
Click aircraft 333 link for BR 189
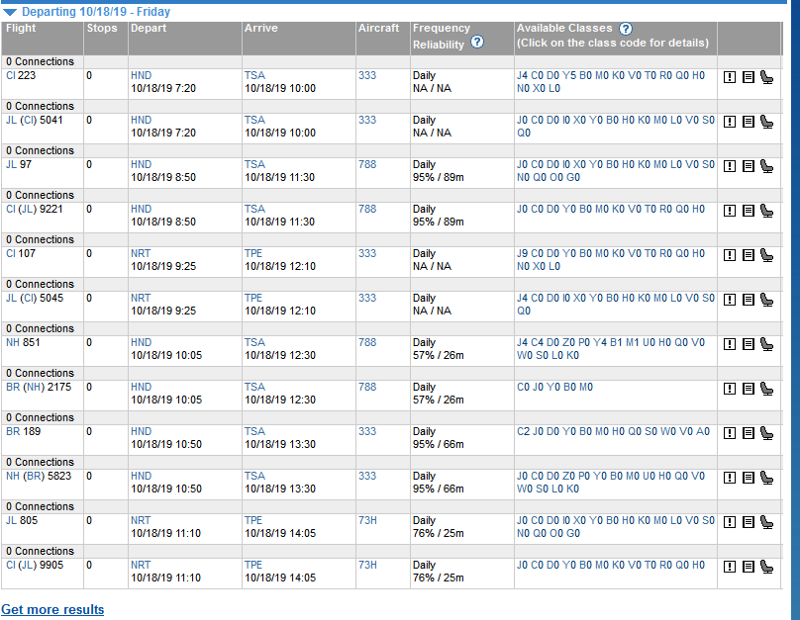coord(367,432)
